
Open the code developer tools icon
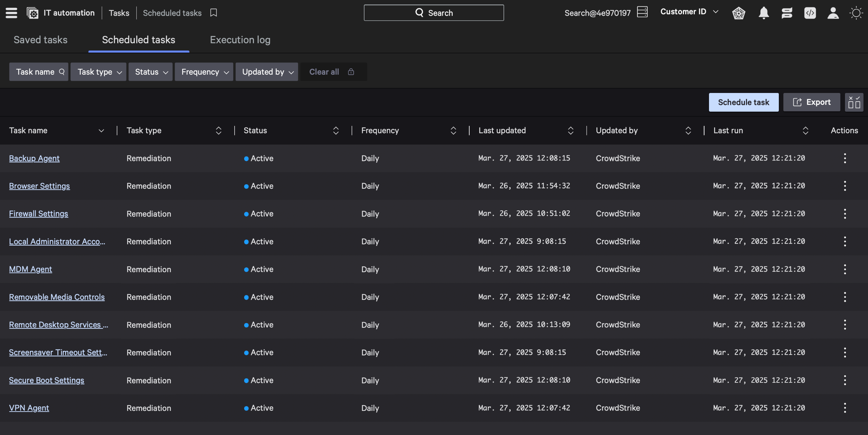tap(810, 13)
